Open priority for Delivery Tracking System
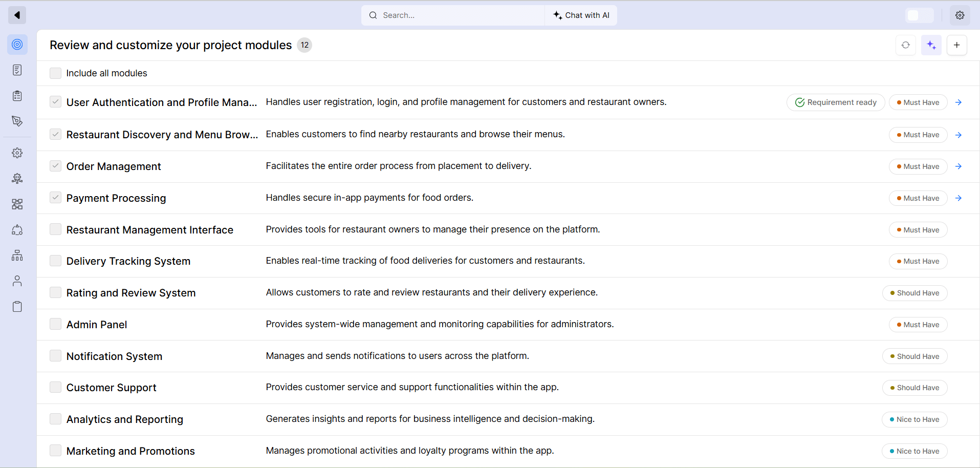The width and height of the screenshot is (980, 468). [918, 261]
